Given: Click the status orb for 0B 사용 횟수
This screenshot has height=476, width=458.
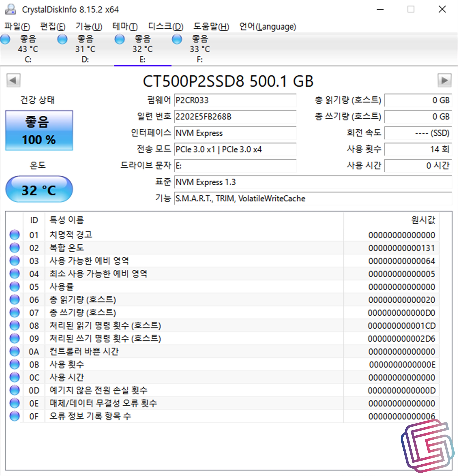Looking at the screenshot, I should [15, 364].
